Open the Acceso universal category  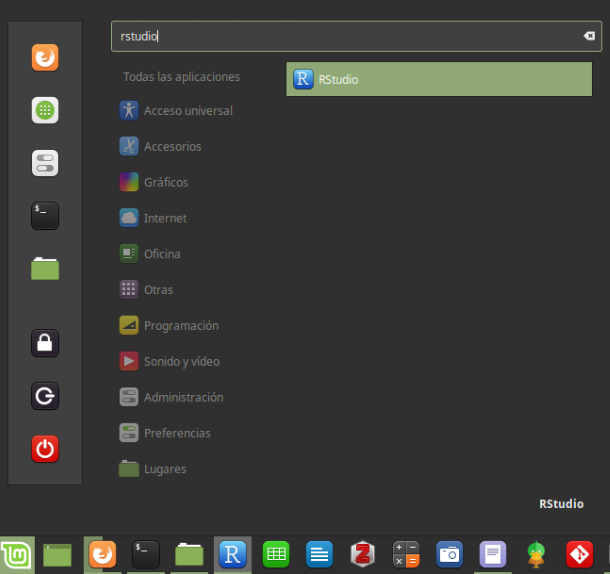[x=176, y=111]
